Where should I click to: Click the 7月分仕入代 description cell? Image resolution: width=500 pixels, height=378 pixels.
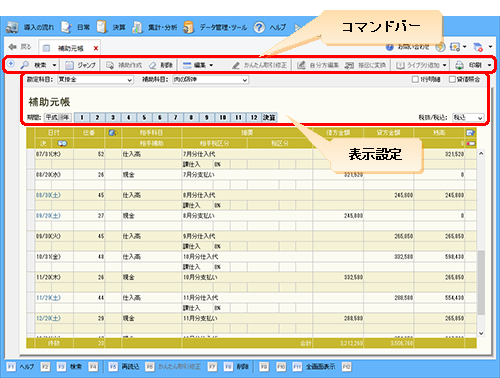(247, 154)
